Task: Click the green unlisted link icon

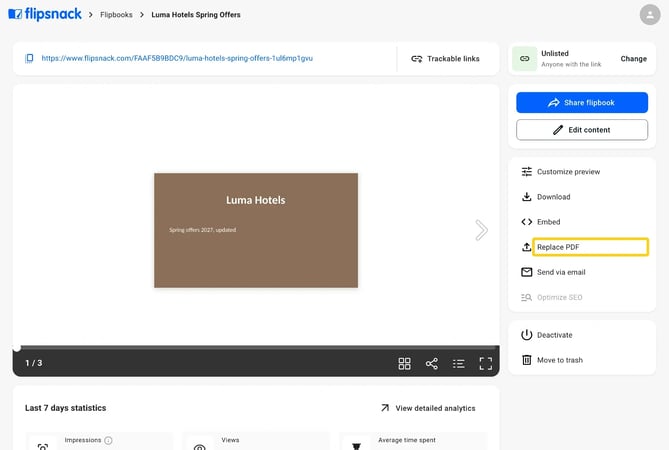Action: (524, 58)
